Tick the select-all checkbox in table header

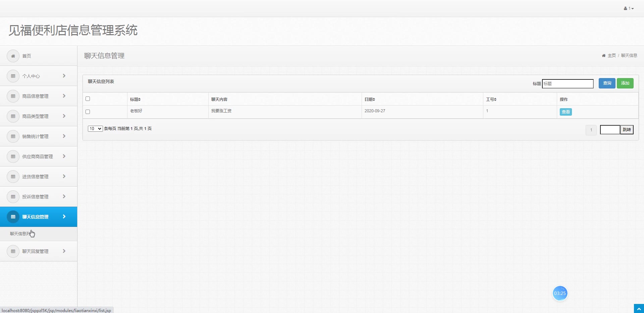[88, 99]
